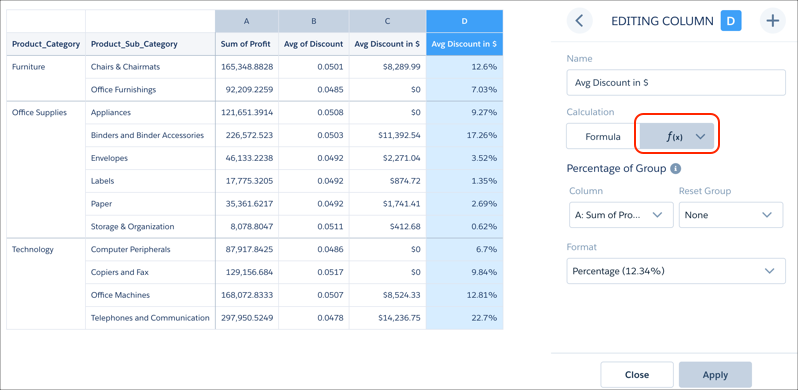Click the $11,392.54 cell

pyautogui.click(x=387, y=135)
